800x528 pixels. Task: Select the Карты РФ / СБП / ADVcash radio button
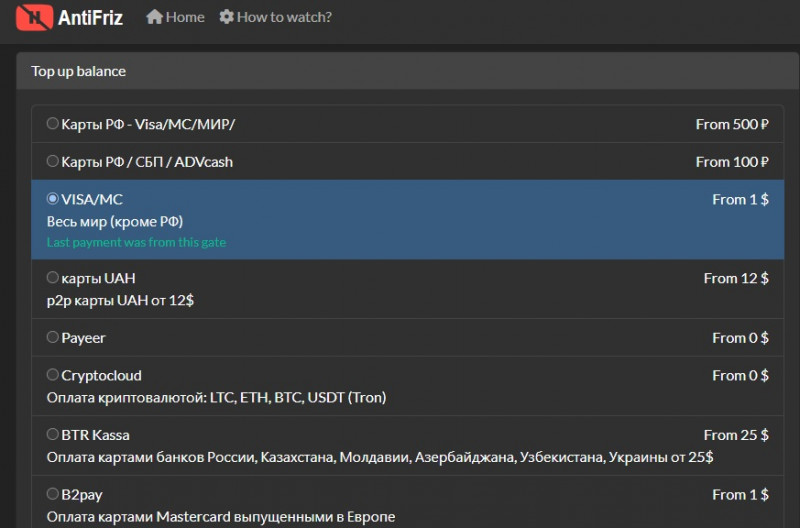click(x=53, y=161)
